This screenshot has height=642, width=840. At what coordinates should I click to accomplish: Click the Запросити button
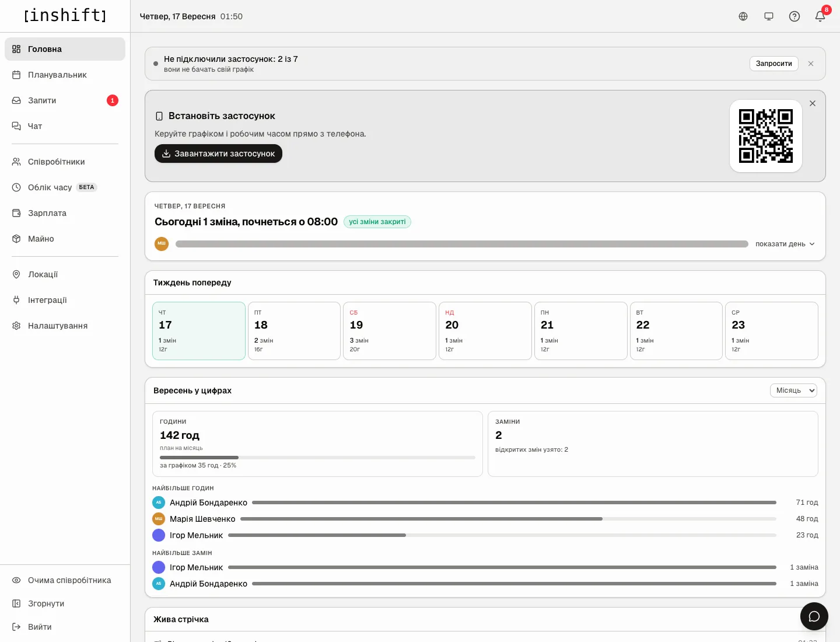pyautogui.click(x=774, y=64)
